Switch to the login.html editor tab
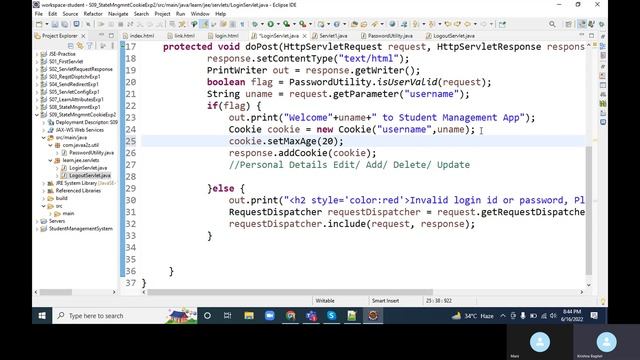The width and height of the screenshot is (640, 360). tap(223, 36)
